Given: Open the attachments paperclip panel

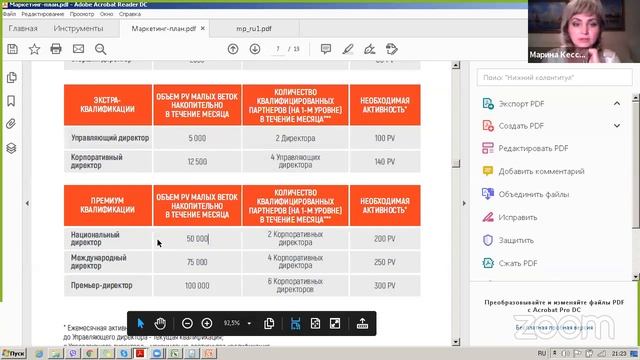Looking at the screenshot, I should (11, 124).
